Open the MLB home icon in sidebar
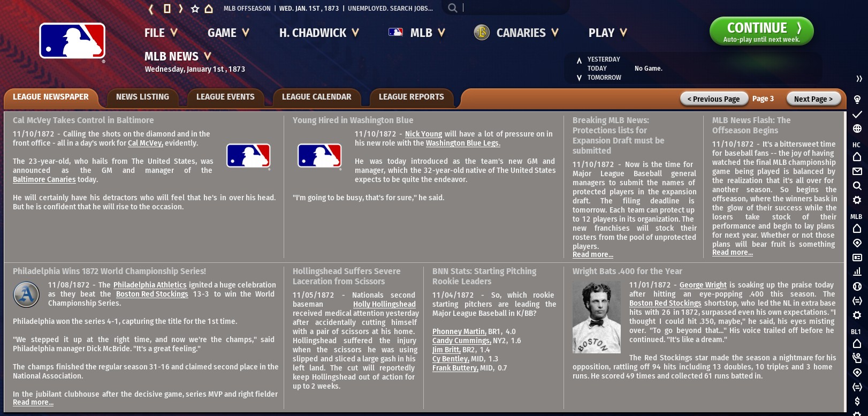This screenshot has width=868, height=416. pyautogui.click(x=857, y=229)
